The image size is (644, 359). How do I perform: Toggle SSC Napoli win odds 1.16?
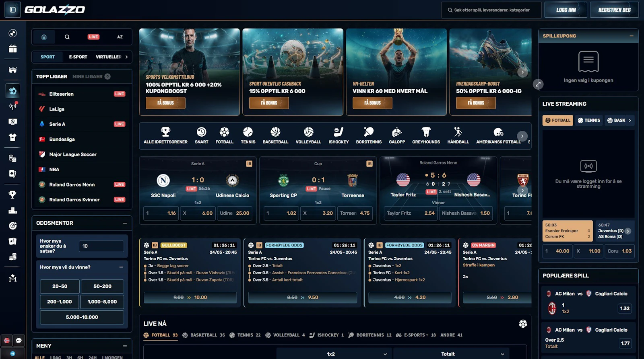(161, 213)
